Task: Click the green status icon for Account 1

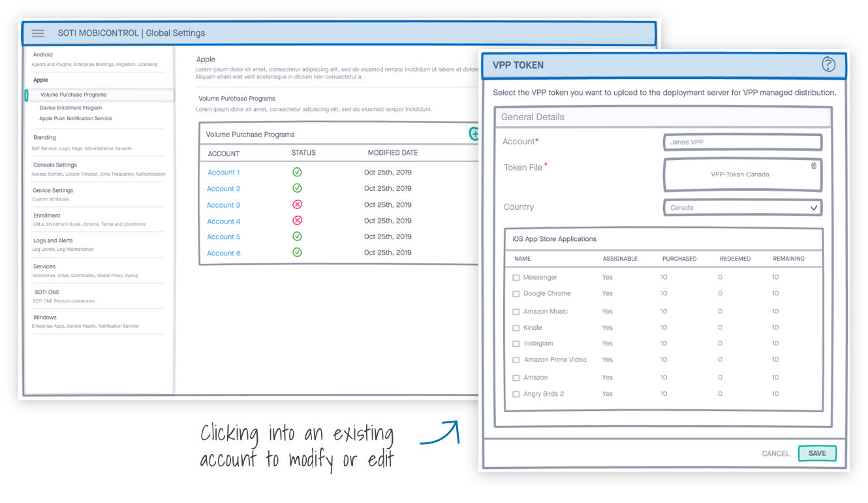Action: click(297, 172)
